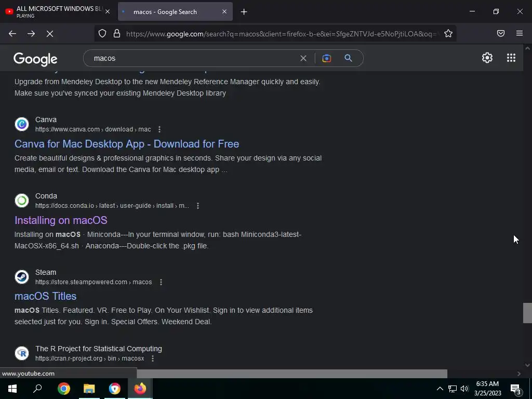Close the YouTube tab
The height and width of the screenshot is (399, 532).
click(x=108, y=11)
